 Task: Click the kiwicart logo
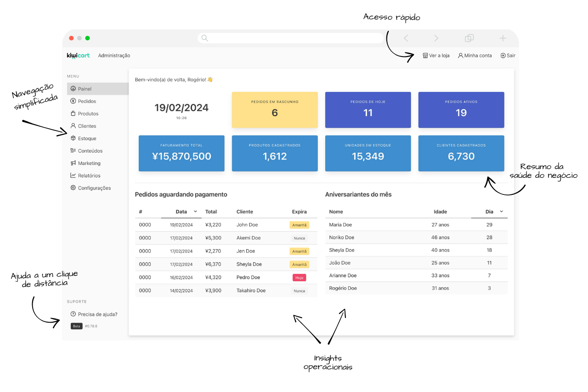click(x=78, y=56)
